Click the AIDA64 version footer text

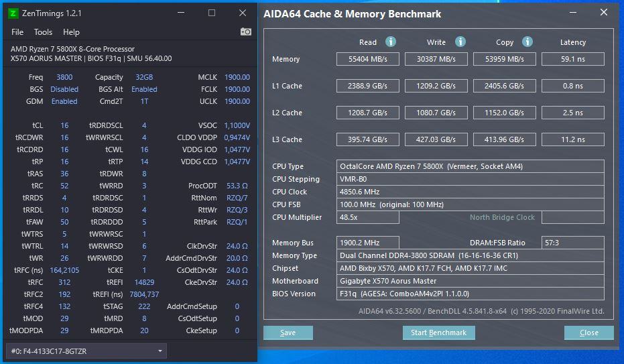click(x=481, y=311)
